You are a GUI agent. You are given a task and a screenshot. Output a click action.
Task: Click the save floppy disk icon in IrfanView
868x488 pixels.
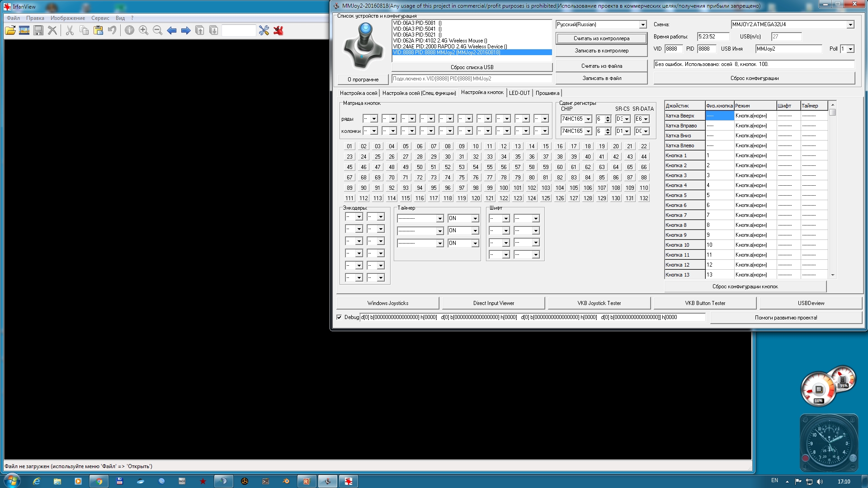(38, 30)
